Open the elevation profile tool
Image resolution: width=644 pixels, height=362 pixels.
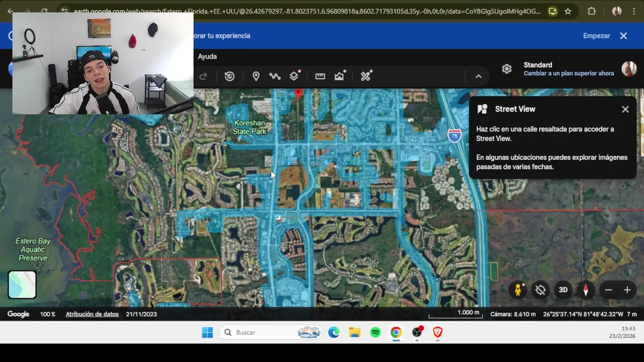(340, 76)
